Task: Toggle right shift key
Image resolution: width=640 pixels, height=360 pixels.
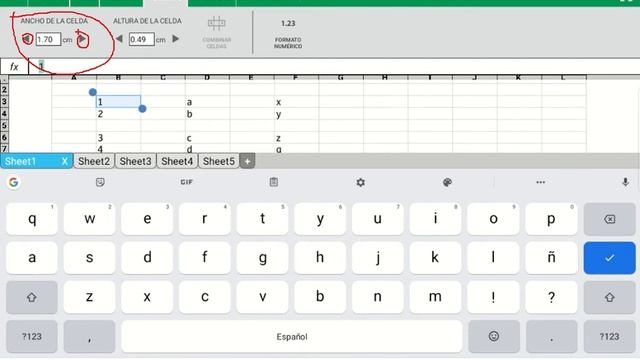Action: 609,297
